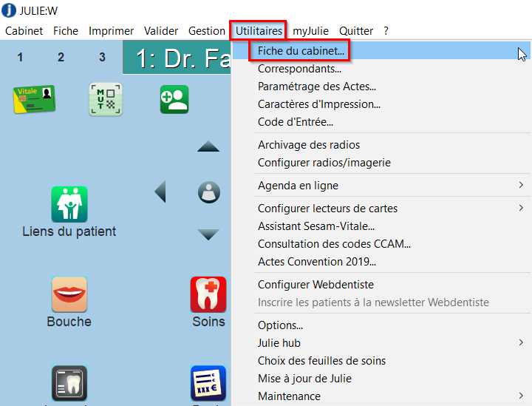532x406 pixels.
Task: Expand the Maintenance submenu
Action: point(381,396)
